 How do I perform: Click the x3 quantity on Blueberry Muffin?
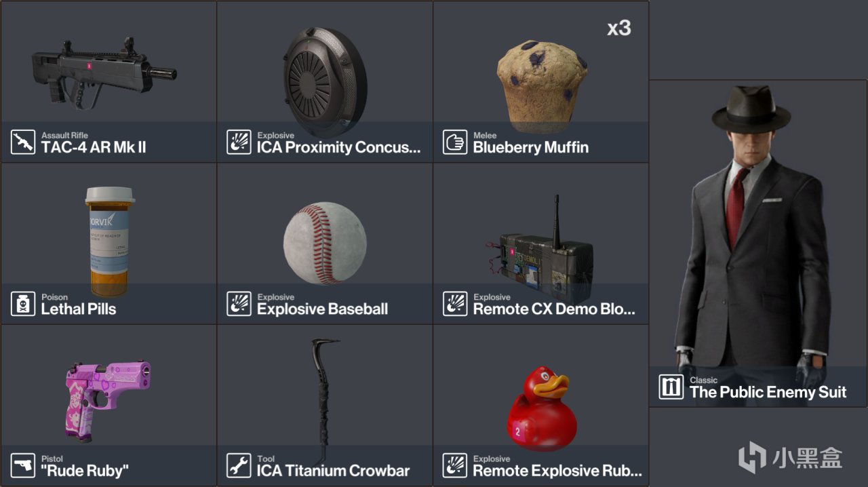(619, 28)
